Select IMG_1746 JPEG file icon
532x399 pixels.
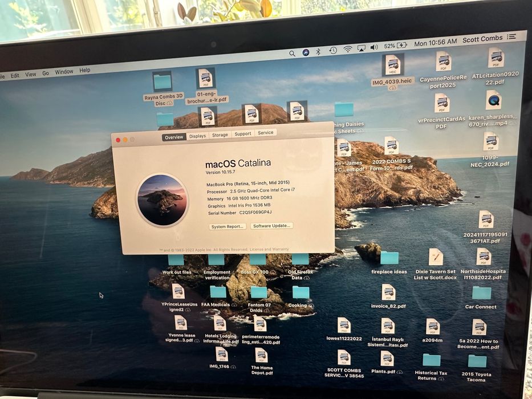(x=222, y=354)
